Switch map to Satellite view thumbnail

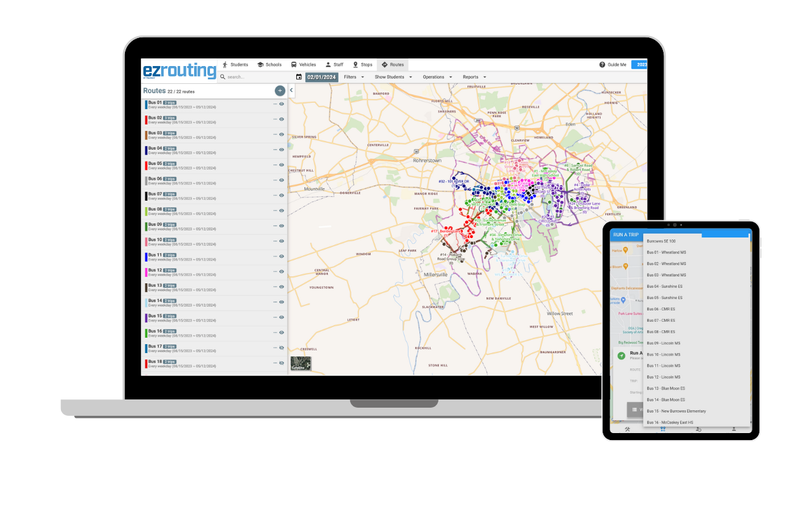coord(301,363)
